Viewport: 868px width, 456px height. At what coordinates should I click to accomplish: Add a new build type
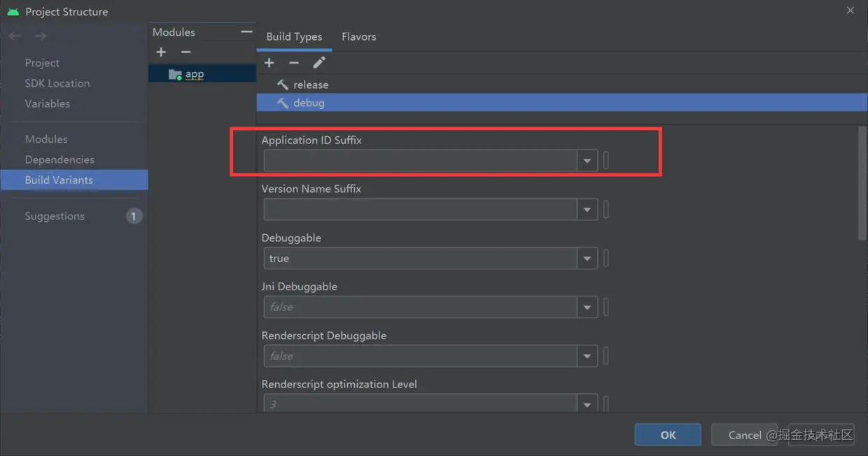(269, 63)
